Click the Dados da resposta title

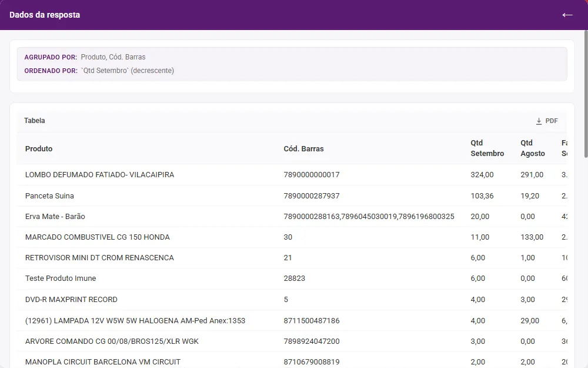click(x=45, y=15)
